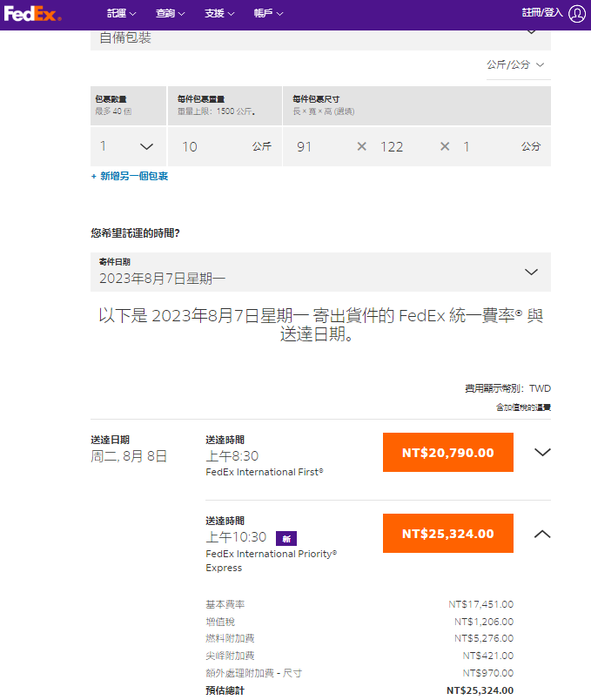
Task: Select the NT$20,790.00 rate button
Action: click(x=447, y=452)
